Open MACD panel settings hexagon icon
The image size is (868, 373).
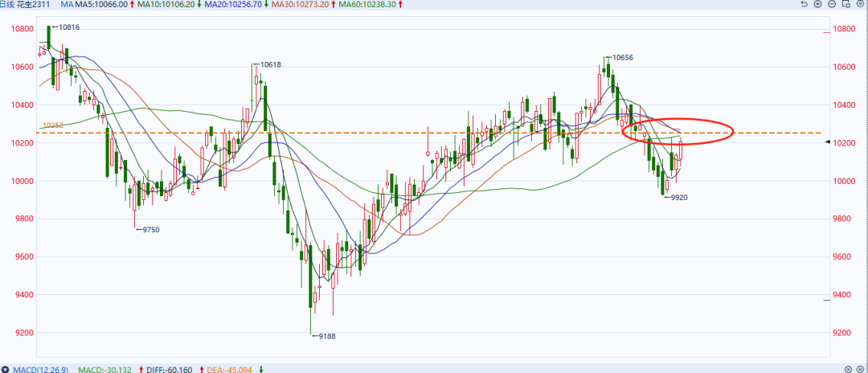862,369
